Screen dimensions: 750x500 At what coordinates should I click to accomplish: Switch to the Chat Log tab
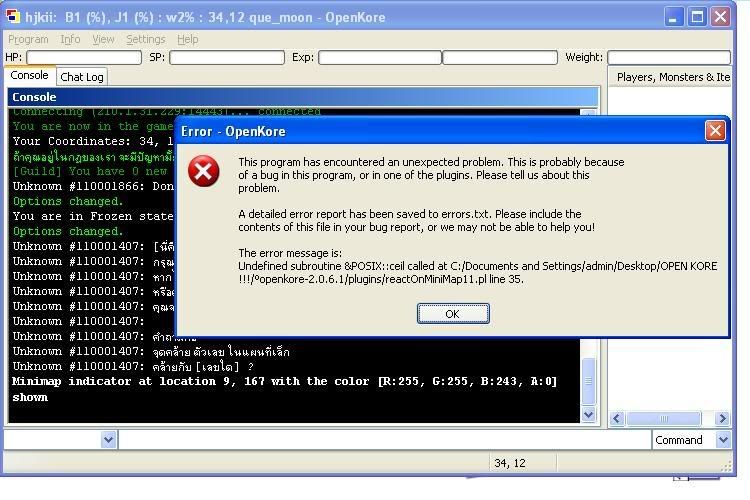coord(82,77)
